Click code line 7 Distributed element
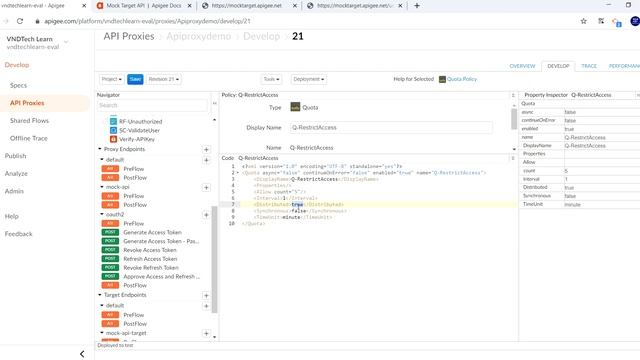Viewport: 640px width, 360px height. [298, 204]
